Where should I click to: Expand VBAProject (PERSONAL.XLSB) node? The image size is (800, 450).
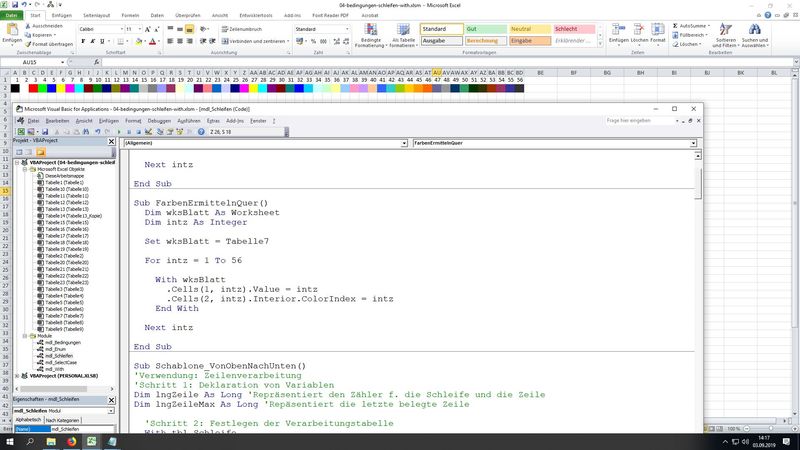17,376
